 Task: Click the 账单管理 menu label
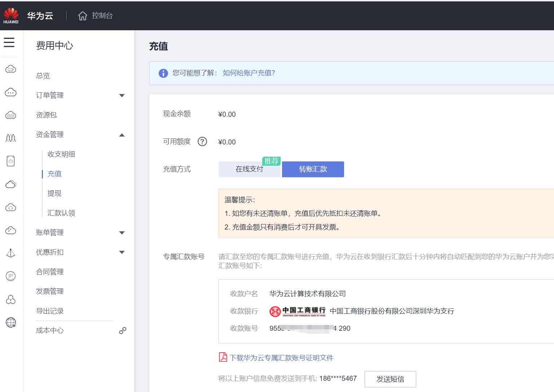tap(50, 232)
